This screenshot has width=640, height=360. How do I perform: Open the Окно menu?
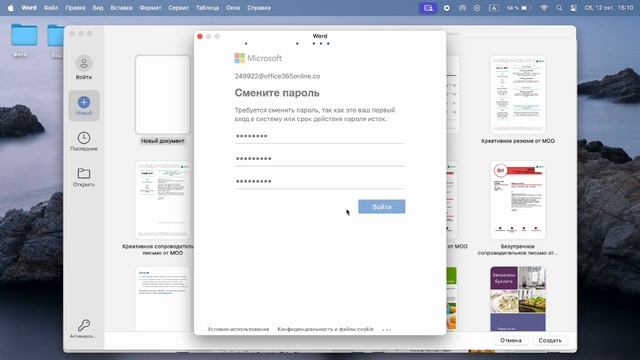point(233,8)
